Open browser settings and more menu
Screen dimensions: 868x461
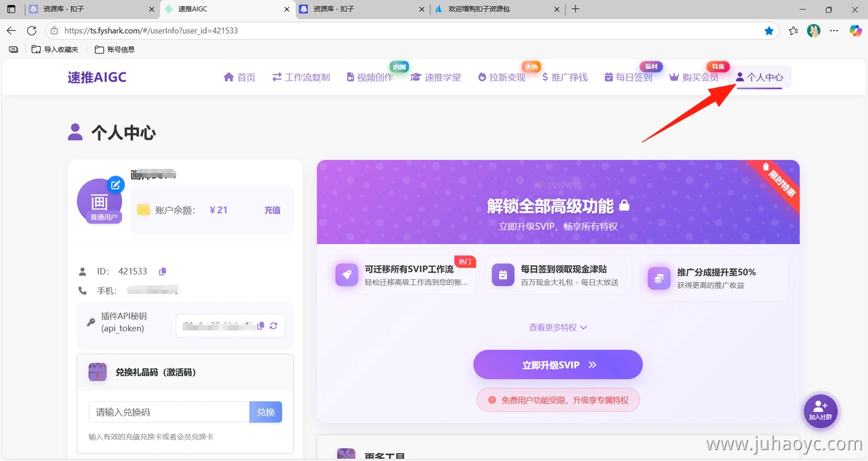[835, 31]
